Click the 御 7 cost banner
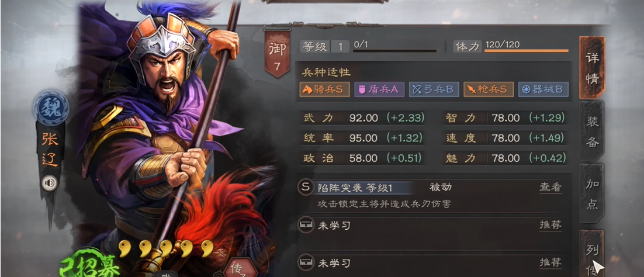This screenshot has width=644, height=277. [277, 54]
